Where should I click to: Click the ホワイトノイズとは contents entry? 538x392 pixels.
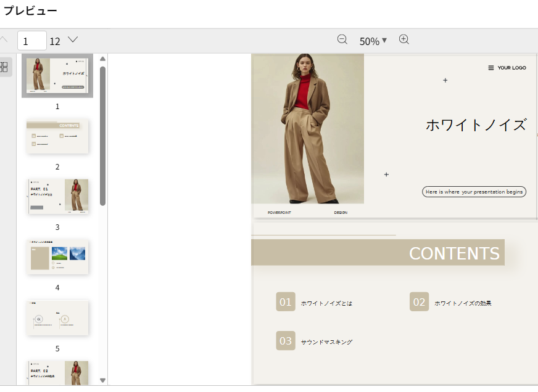point(326,303)
